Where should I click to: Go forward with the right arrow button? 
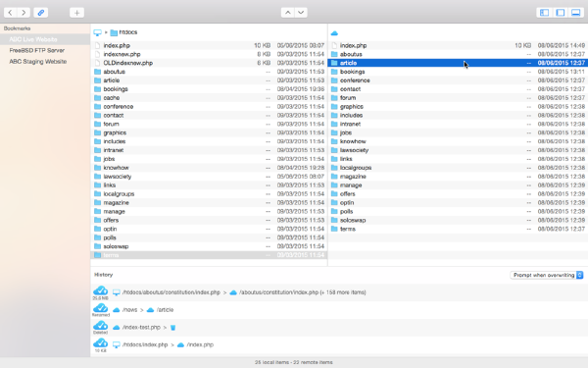tap(24, 13)
